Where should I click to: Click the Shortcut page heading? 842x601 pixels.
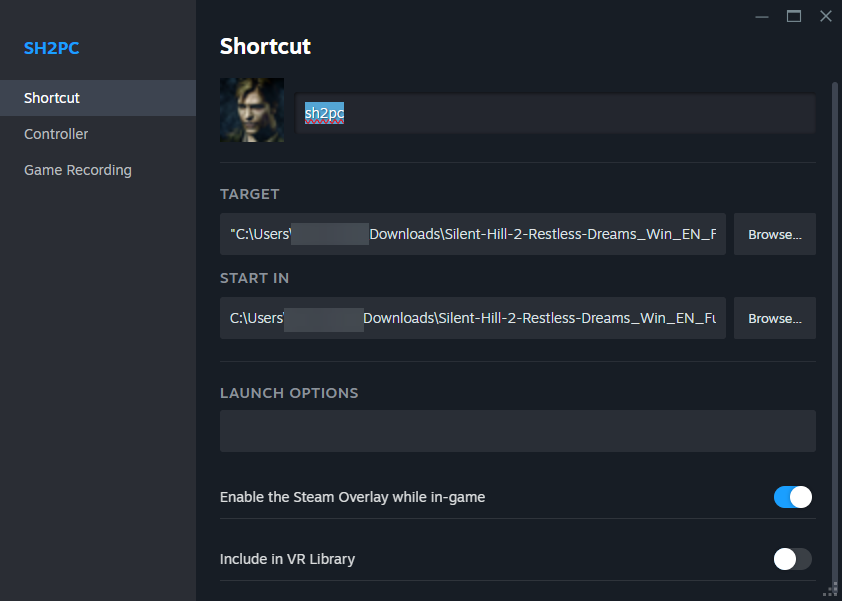[x=265, y=46]
